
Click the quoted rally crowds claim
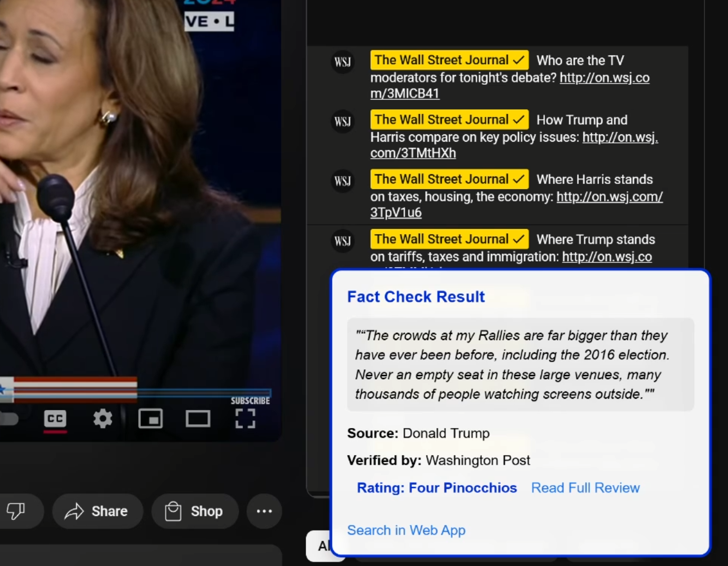[520, 364]
